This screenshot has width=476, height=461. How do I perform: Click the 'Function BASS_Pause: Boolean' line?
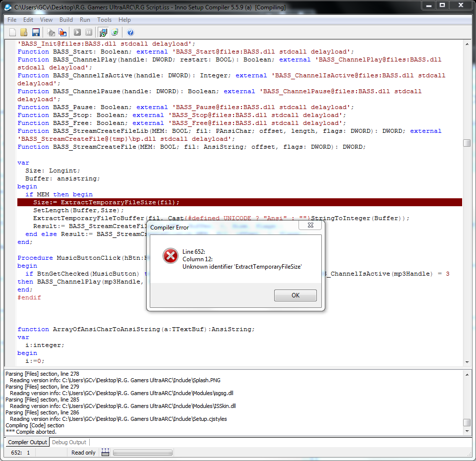point(185,107)
